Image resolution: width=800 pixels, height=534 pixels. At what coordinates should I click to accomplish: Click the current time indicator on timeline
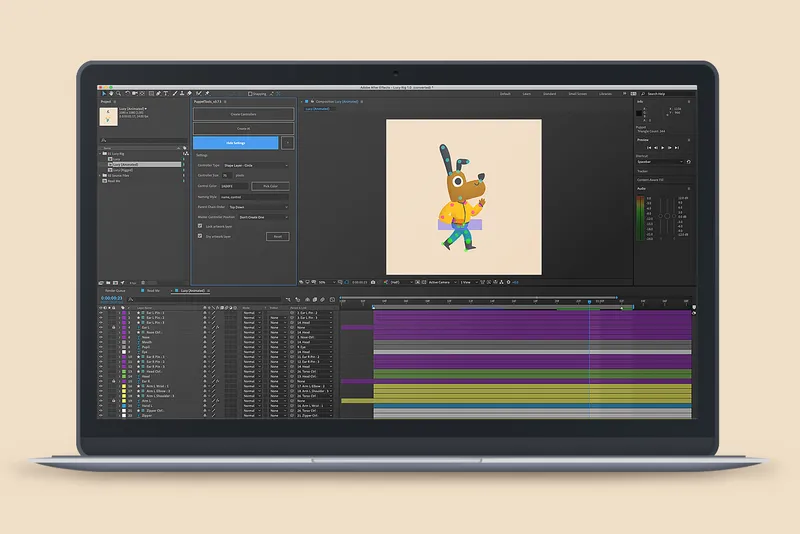(x=589, y=302)
